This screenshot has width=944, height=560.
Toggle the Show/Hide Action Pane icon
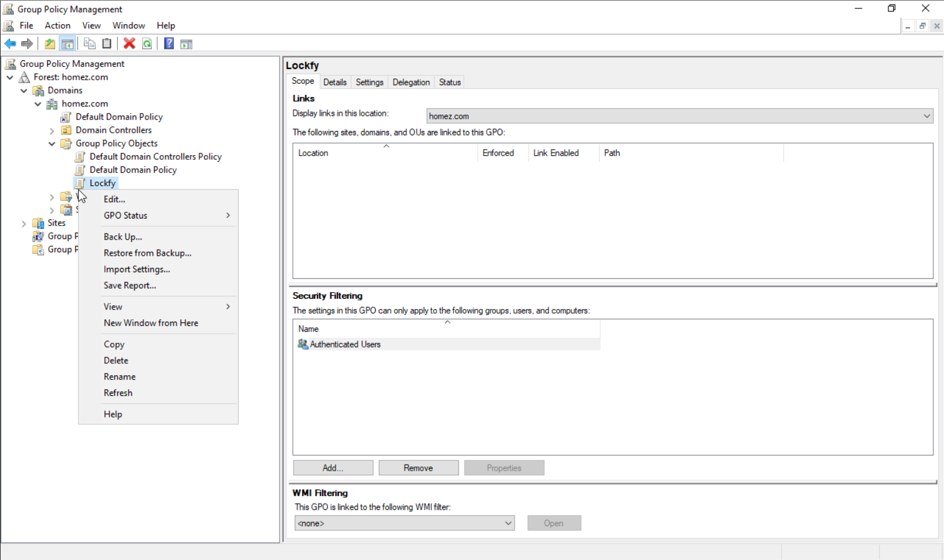[x=187, y=43]
